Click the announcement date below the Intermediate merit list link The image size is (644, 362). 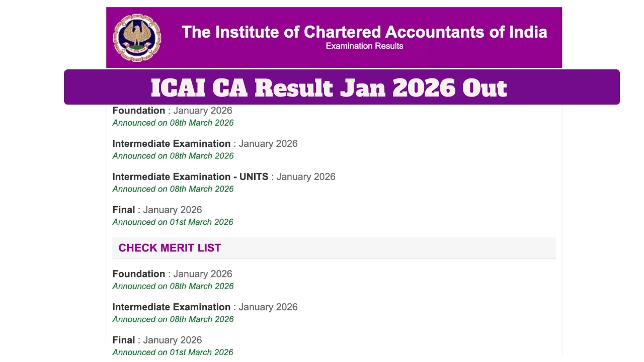coord(173,319)
